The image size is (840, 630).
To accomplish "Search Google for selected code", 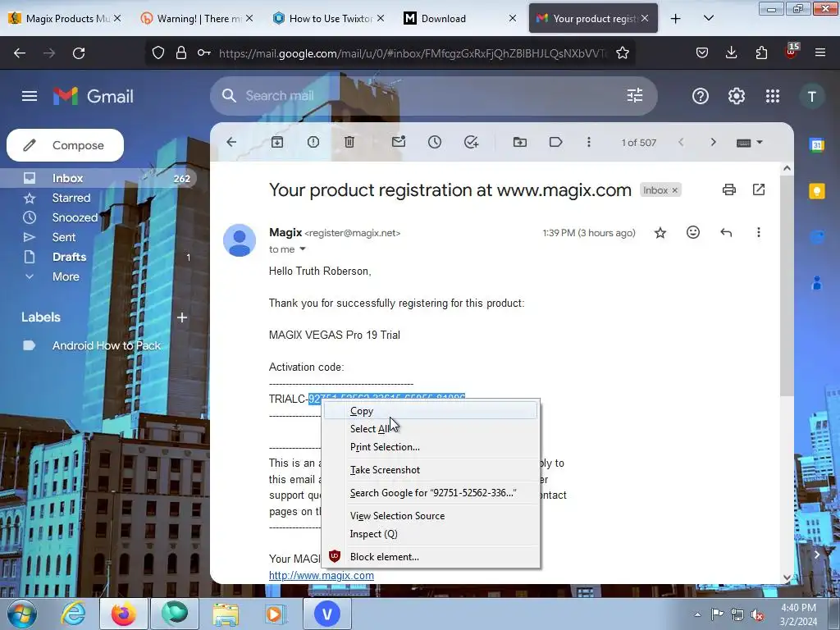I will click(430, 493).
